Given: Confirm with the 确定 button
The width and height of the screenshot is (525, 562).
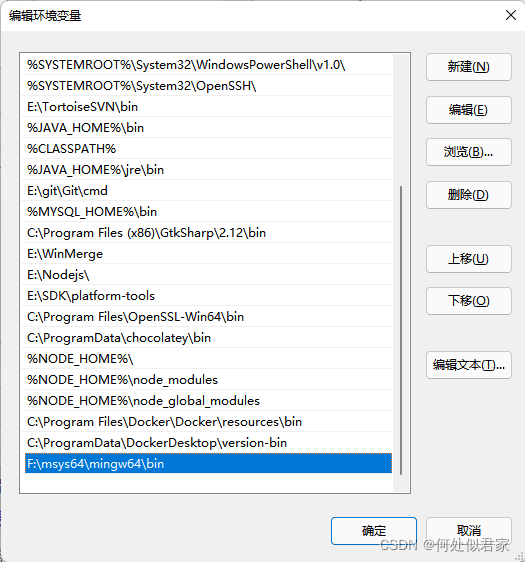Looking at the screenshot, I should [374, 531].
